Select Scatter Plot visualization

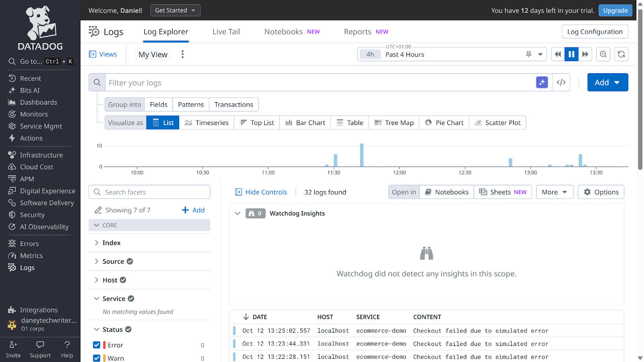[x=497, y=123]
